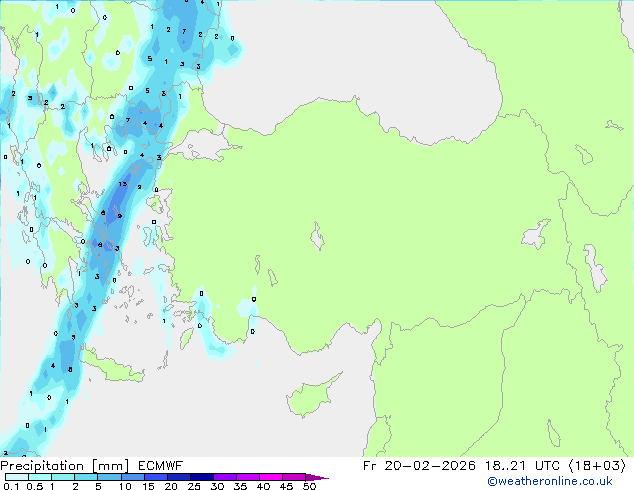Image resolution: width=634 pixels, height=490 pixels.
Task: Click the '0.1' legend scale label
Action: click(x=11, y=486)
